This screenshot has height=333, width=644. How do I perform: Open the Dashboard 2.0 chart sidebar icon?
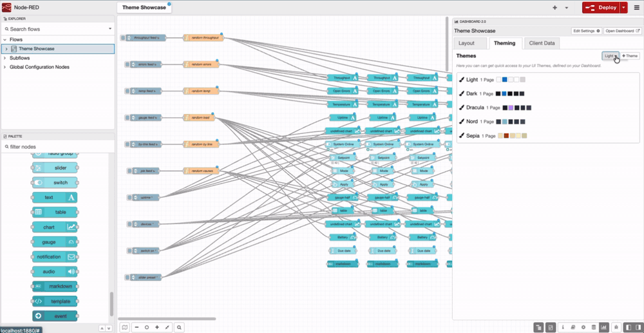[604, 327]
